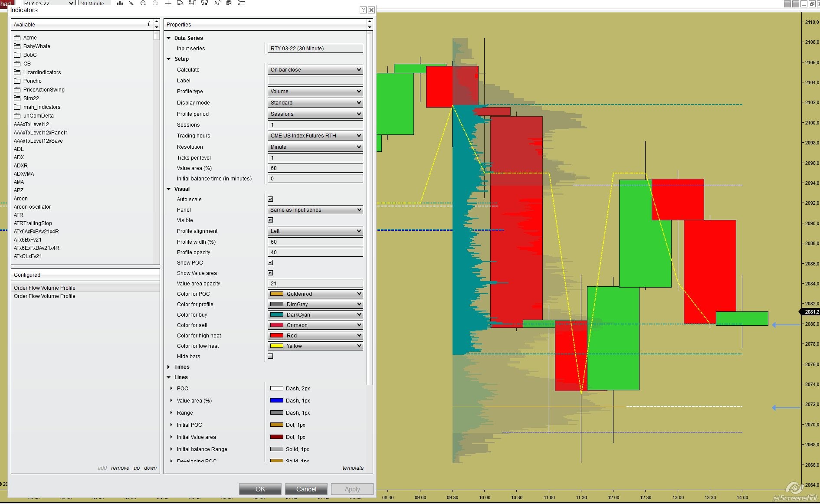Click the BabyWhale folder icon
Screen dimensions: 820x504
[17, 46]
